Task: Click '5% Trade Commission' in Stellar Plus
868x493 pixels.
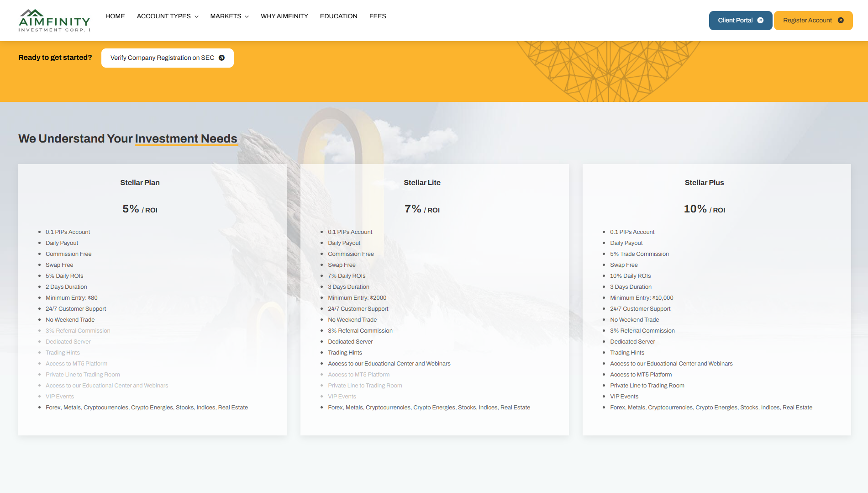Action: pos(639,254)
